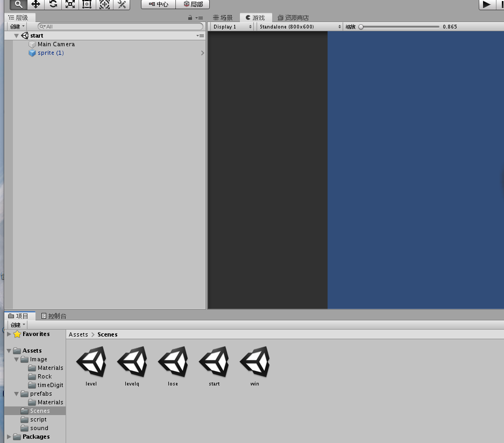Lock the Hierarchy panel
This screenshot has width=504, height=443.
click(x=190, y=18)
